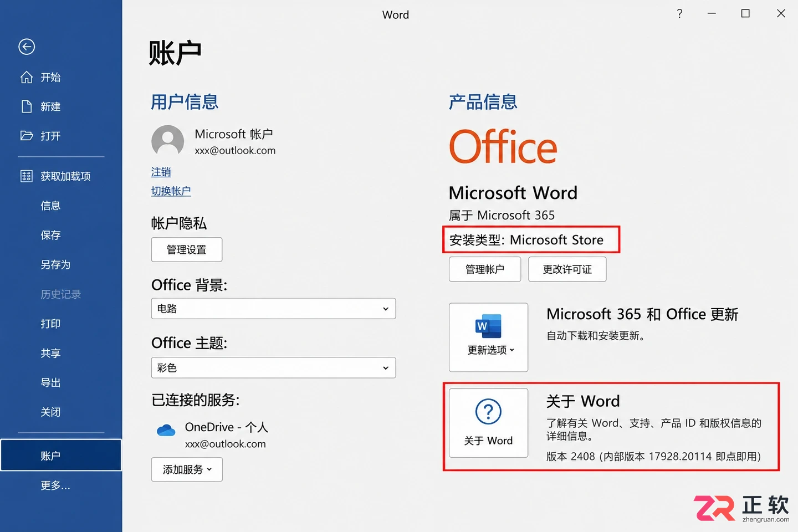Click the 属于 Microsoft 365 text

(502, 215)
